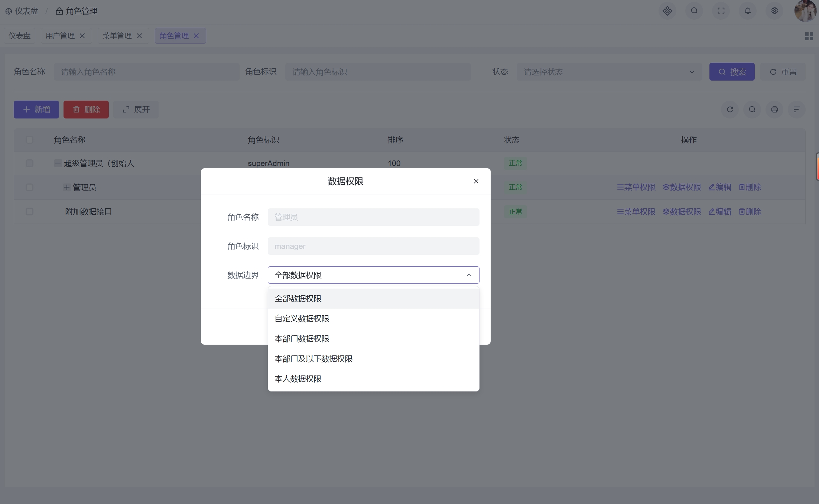This screenshot has width=819, height=504.
Task: Click 编辑 link for 附加数据接口 row
Action: pyautogui.click(x=719, y=211)
